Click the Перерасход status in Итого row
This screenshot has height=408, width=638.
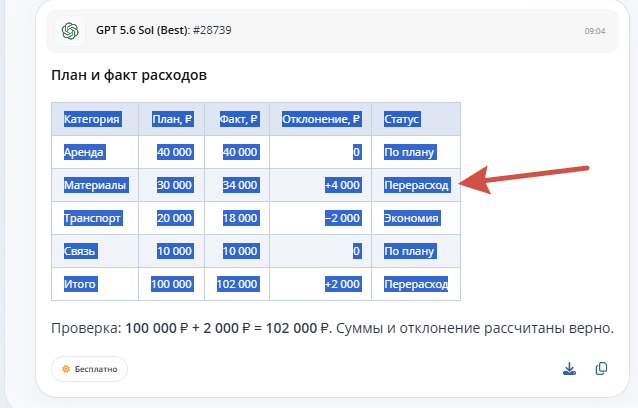[x=416, y=284]
